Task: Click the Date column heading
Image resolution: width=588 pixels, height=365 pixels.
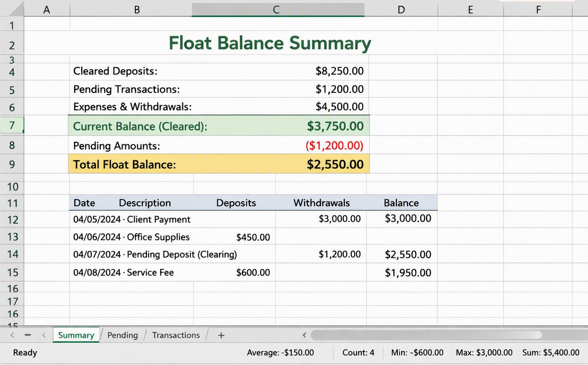Action: [x=84, y=203]
